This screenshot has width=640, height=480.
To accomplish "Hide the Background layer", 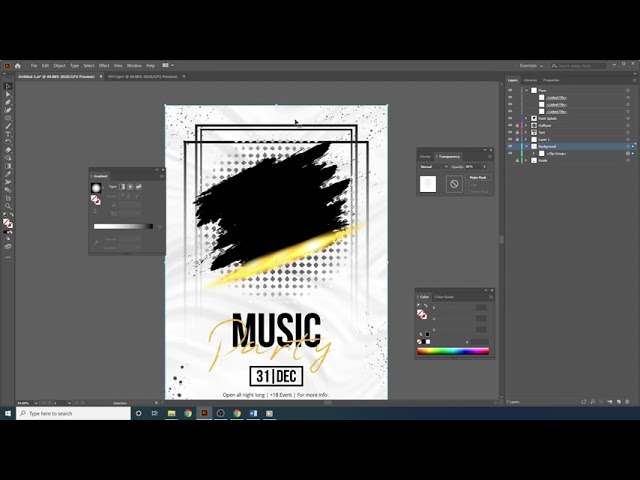I will (x=510, y=146).
